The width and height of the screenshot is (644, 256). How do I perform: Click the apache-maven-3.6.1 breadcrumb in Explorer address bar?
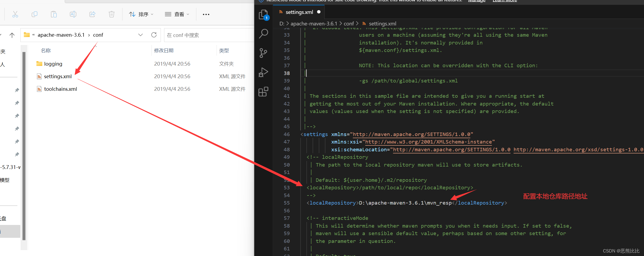(x=61, y=35)
